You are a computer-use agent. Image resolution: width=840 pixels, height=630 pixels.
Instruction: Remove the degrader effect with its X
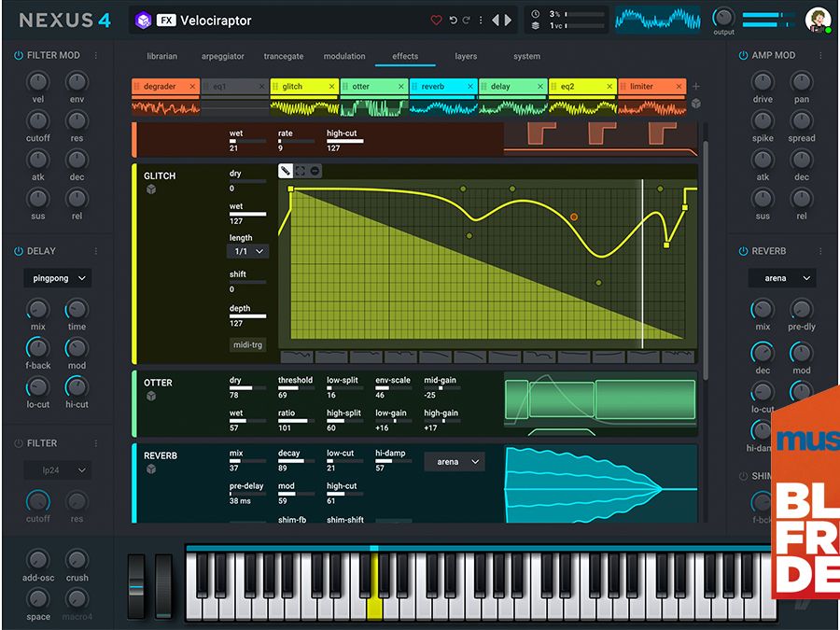pyautogui.click(x=192, y=86)
